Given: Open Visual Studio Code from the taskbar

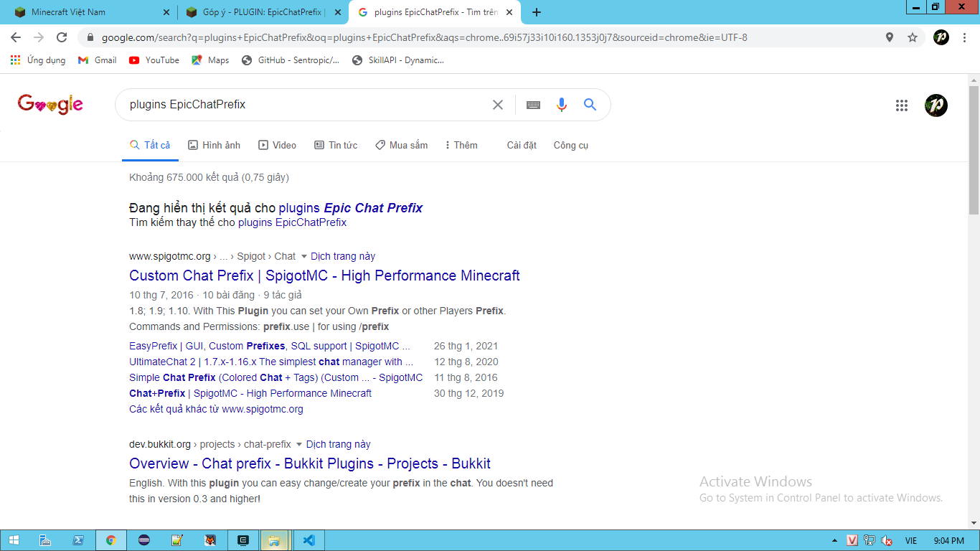Looking at the screenshot, I should tap(309, 541).
